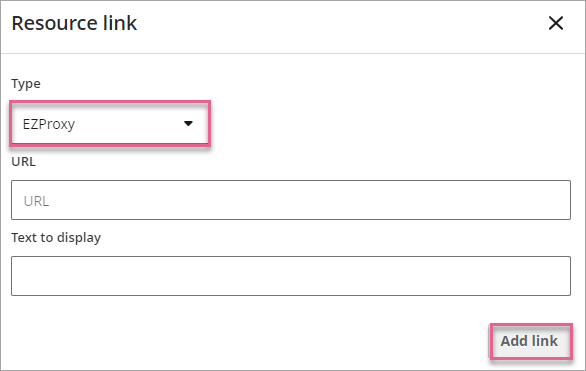The image size is (586, 371).
Task: Choose a different link type from EZProxy
Action: (x=110, y=124)
